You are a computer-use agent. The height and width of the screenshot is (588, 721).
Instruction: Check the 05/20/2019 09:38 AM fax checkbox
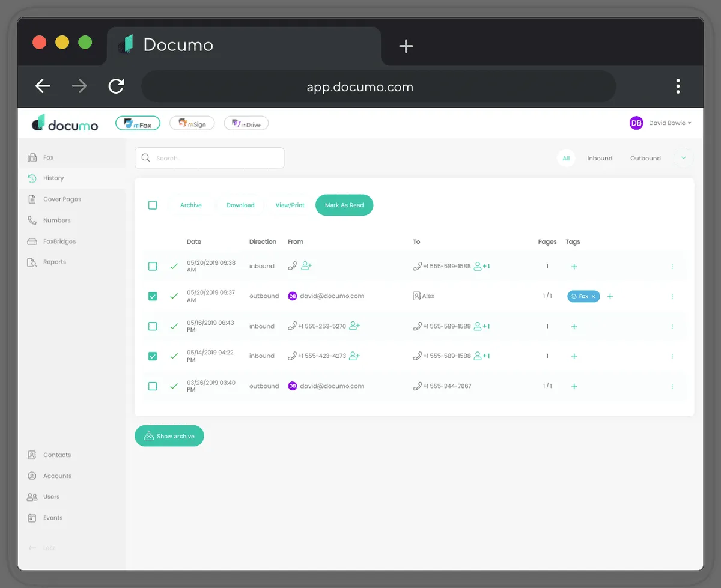153,266
